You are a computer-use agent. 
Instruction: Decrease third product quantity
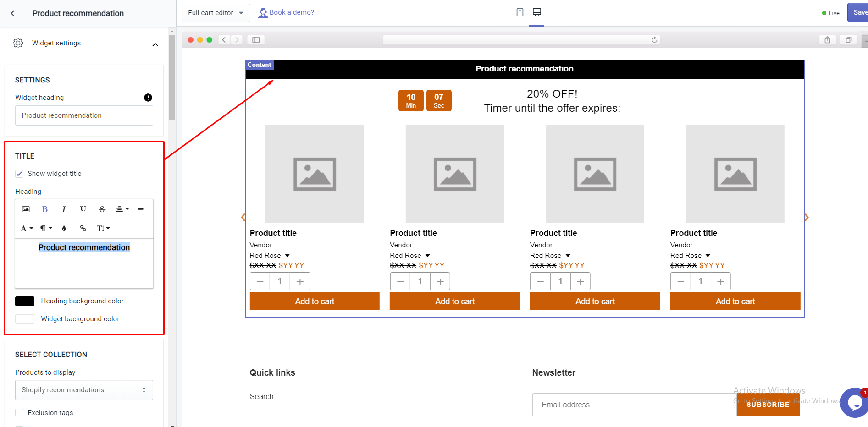coord(541,281)
